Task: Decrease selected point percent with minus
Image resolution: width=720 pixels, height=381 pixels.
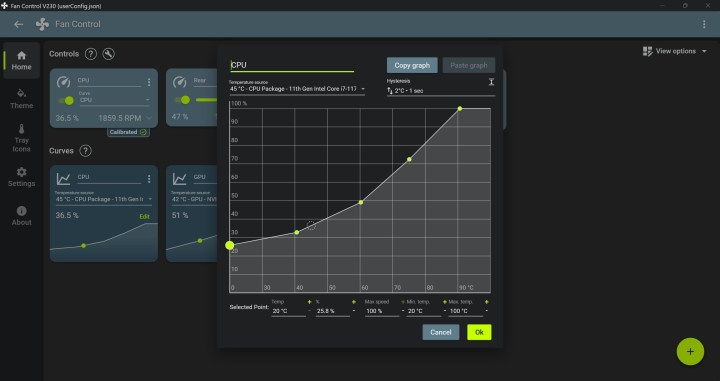Action: (x=354, y=311)
